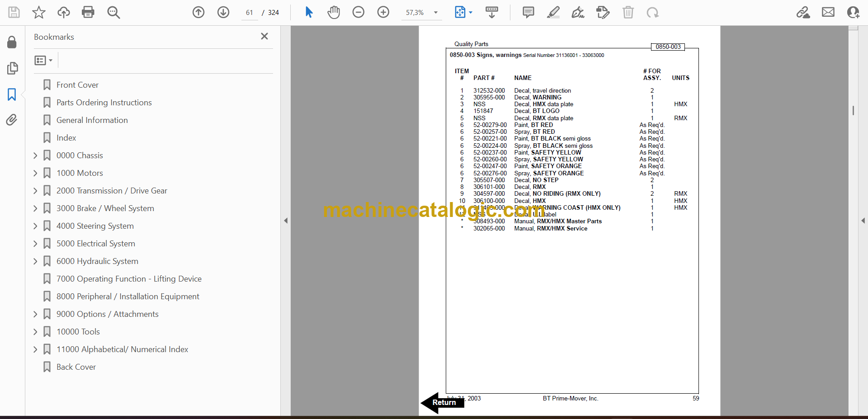
Task: Open attachments paperclip panel
Action: pyautogui.click(x=12, y=120)
